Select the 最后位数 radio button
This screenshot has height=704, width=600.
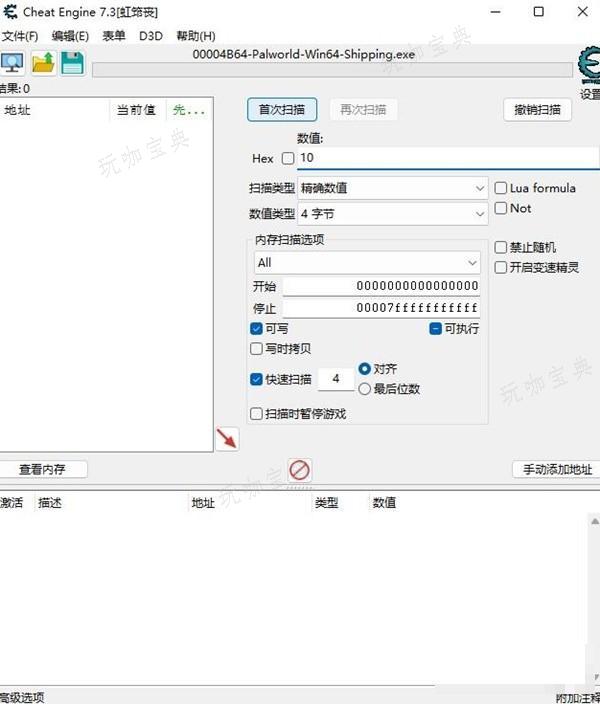click(x=365, y=389)
